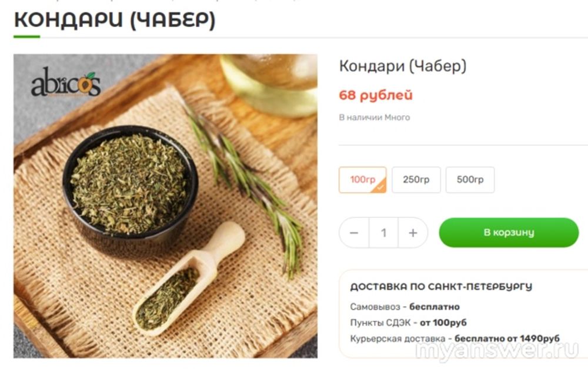This screenshot has height=369, width=588.
Task: Click the abricos logo on photo
Action: pos(66,82)
